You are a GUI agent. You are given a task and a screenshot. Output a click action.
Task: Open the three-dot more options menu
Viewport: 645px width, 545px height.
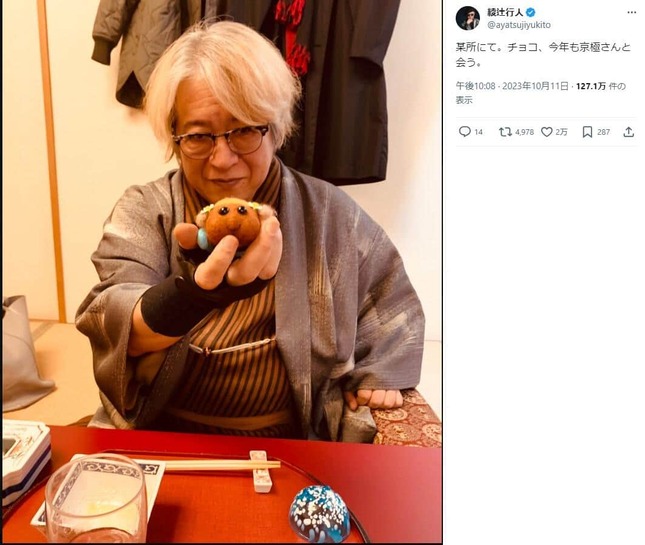click(x=632, y=12)
